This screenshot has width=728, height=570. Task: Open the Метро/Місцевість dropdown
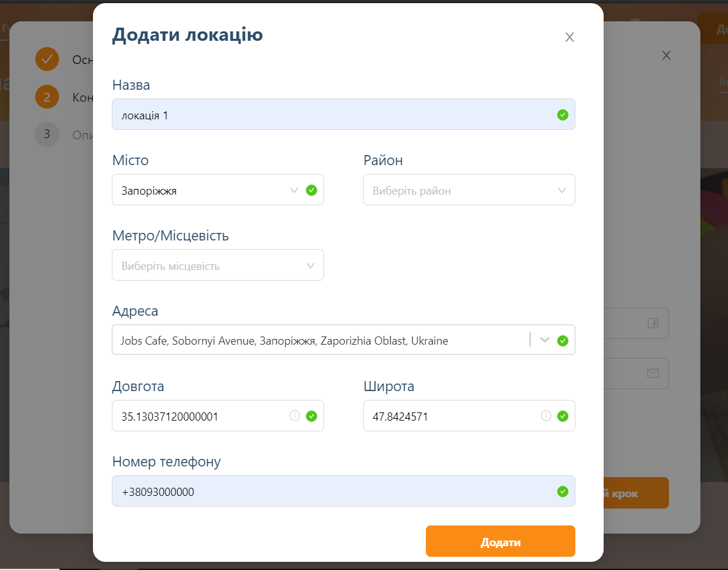218,265
